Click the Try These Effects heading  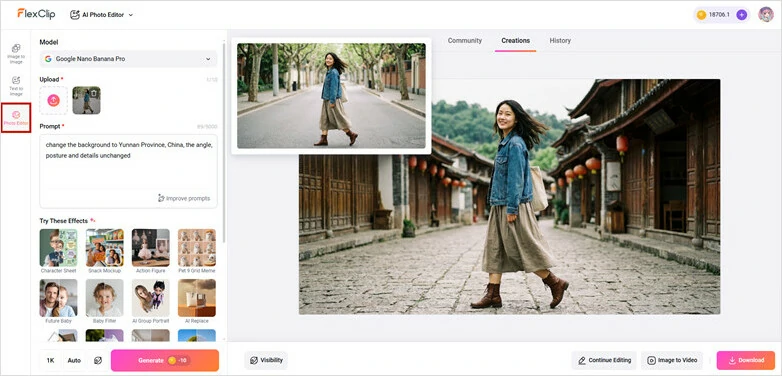64,220
